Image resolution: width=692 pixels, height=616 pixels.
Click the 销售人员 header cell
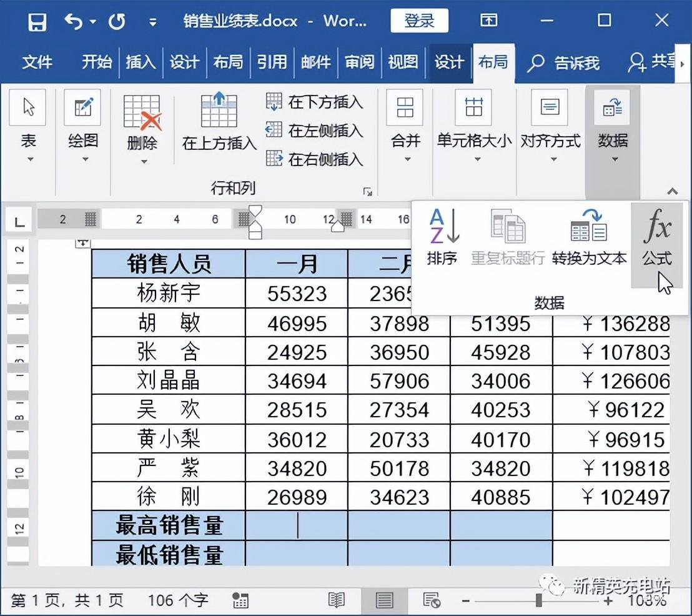coord(169,264)
